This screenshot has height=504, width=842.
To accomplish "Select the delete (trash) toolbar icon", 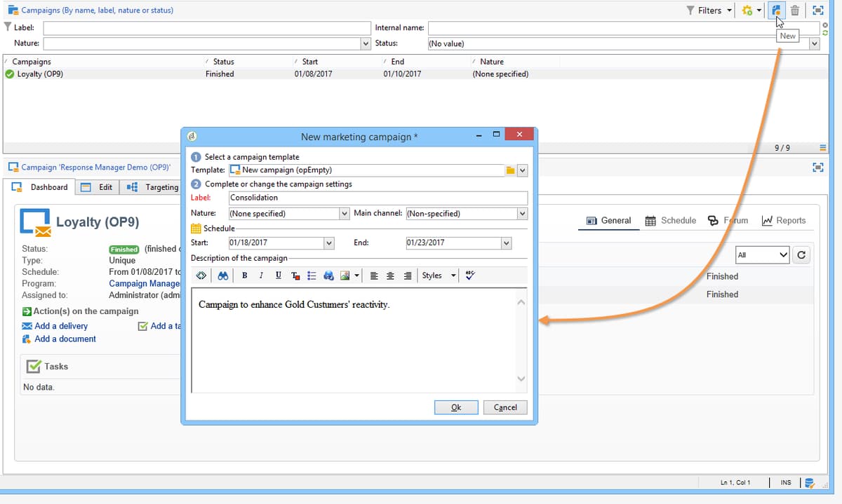I will coord(795,10).
